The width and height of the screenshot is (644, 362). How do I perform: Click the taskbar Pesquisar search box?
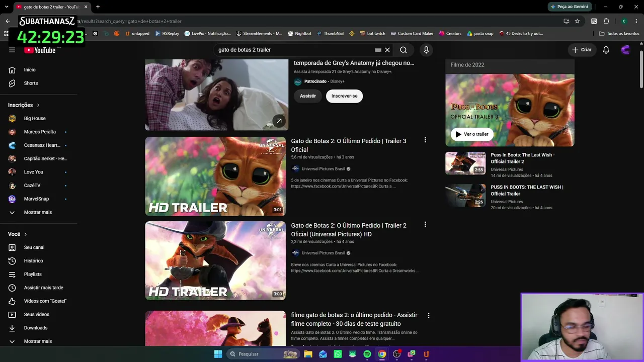coord(263,354)
